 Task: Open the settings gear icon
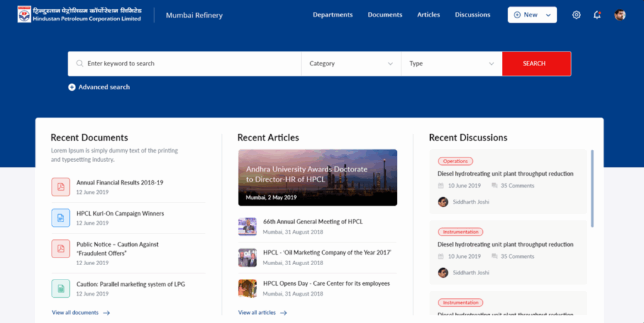coord(576,14)
